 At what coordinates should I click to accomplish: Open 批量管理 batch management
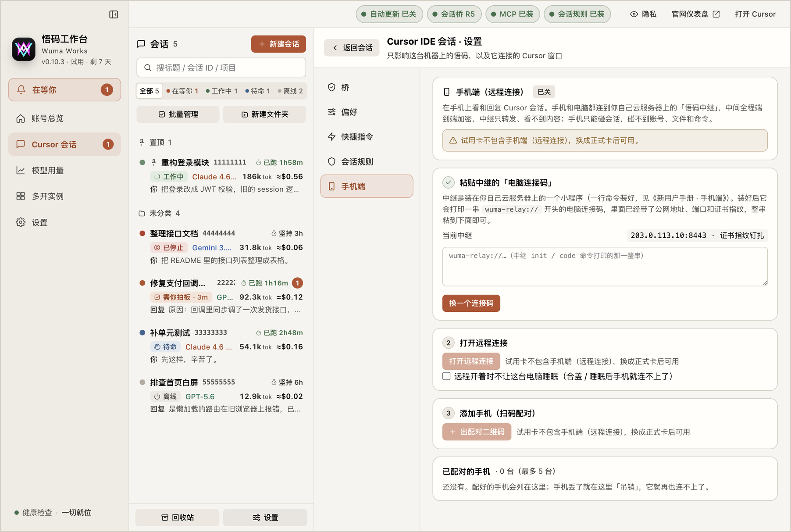(178, 114)
